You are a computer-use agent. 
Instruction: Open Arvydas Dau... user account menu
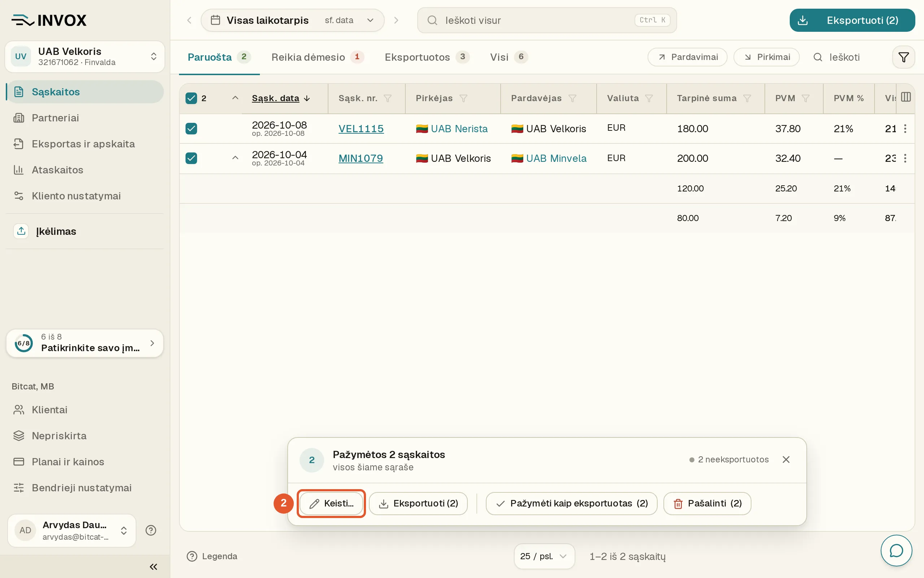point(72,530)
